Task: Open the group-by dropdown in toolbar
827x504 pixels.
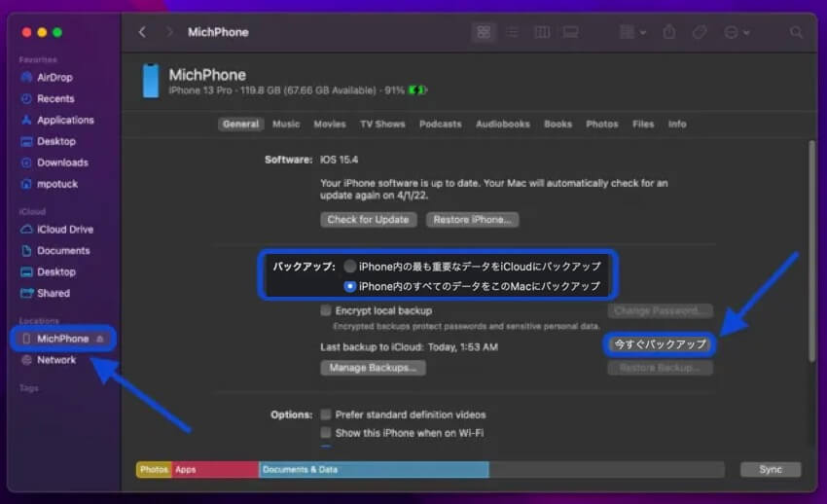Action: click(x=632, y=32)
